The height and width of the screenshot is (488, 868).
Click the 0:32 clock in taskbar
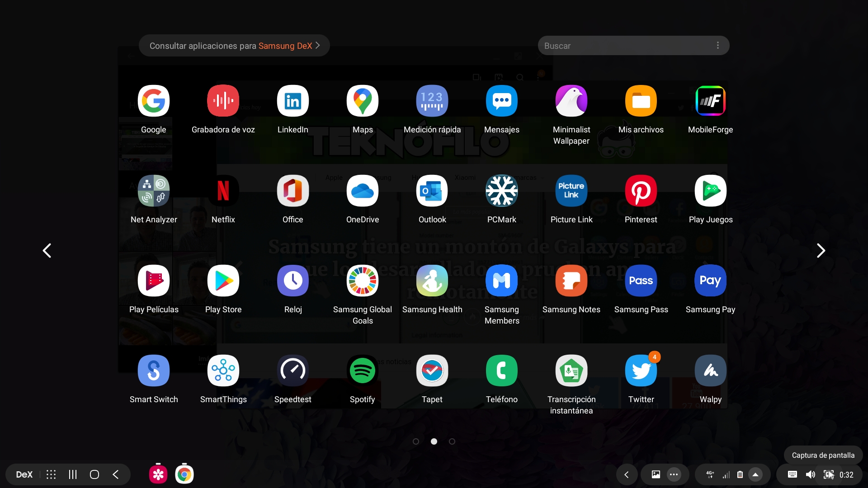tap(847, 475)
